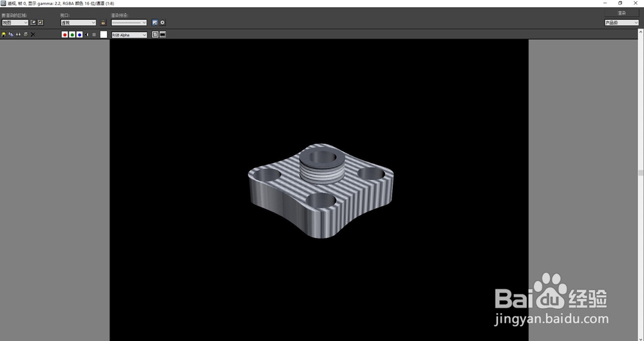Open the 产品级 production mode dropdown
The image size is (644, 341).
(621, 23)
